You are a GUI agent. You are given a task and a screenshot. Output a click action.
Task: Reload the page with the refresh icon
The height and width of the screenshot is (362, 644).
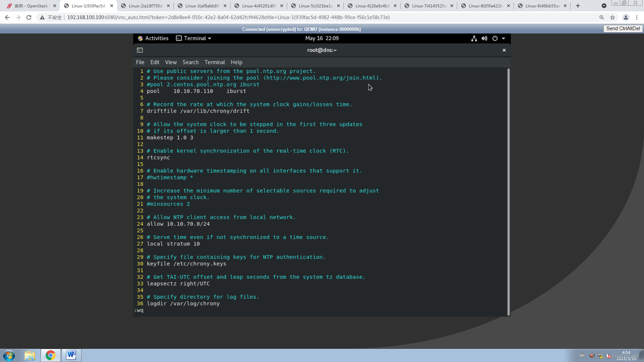[x=29, y=17]
